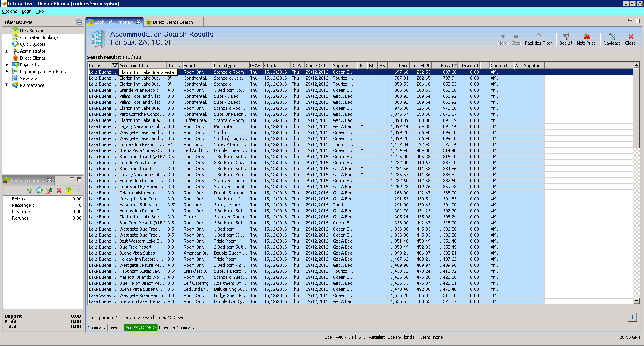Sort by the Room type column header
Image resolution: width=644 pixels, height=346 pixels.
231,66
